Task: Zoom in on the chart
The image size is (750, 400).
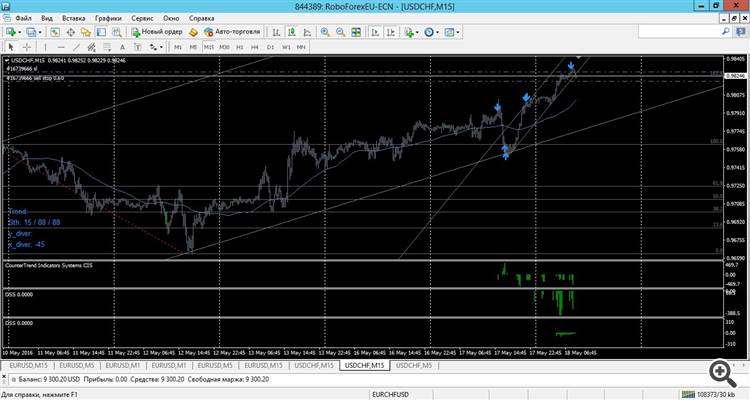Action: pyautogui.click(x=325, y=32)
